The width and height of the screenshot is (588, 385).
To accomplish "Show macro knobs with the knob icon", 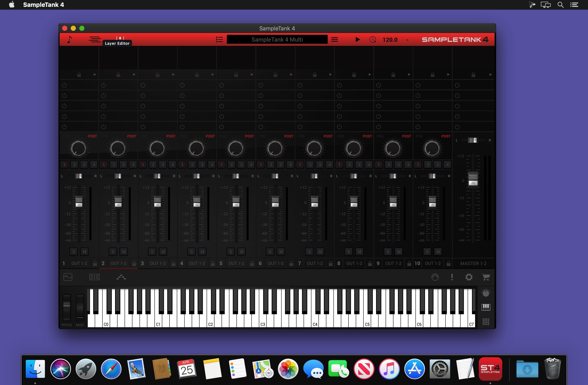I will coord(486,293).
